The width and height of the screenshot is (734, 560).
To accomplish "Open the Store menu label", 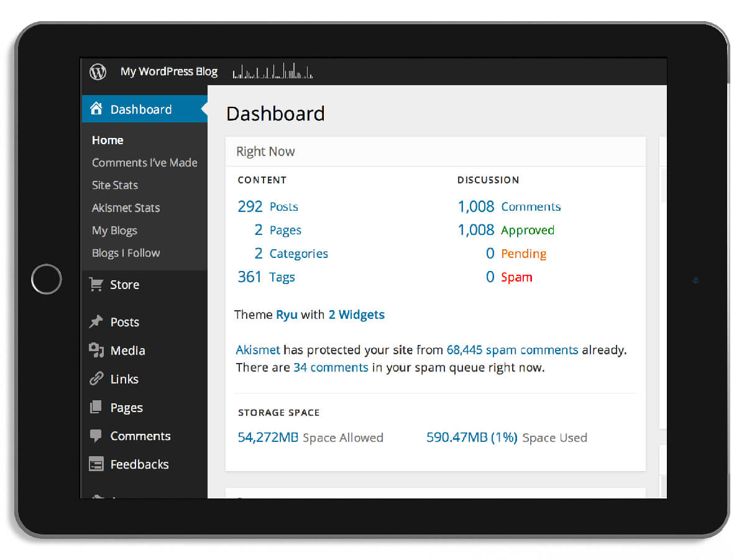I will click(x=124, y=285).
